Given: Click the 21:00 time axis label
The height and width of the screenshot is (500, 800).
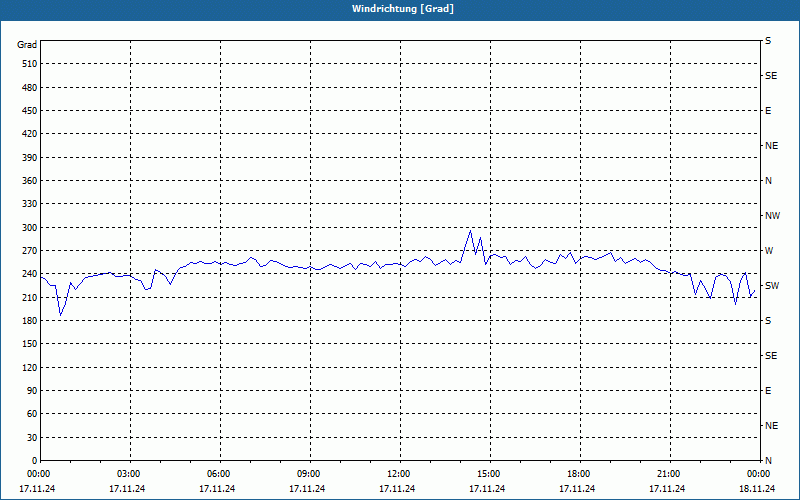Looking at the screenshot, I should coord(670,474).
